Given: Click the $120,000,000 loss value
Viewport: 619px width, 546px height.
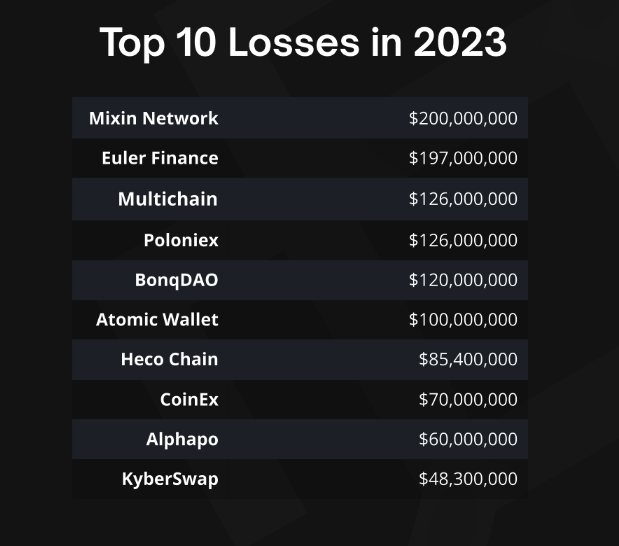Looking at the screenshot, I should coord(463,279).
